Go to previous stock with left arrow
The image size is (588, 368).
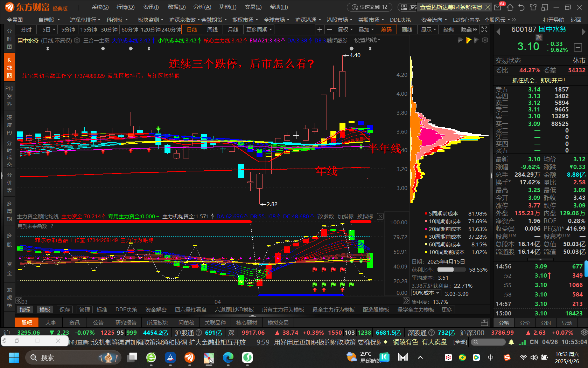point(498,32)
